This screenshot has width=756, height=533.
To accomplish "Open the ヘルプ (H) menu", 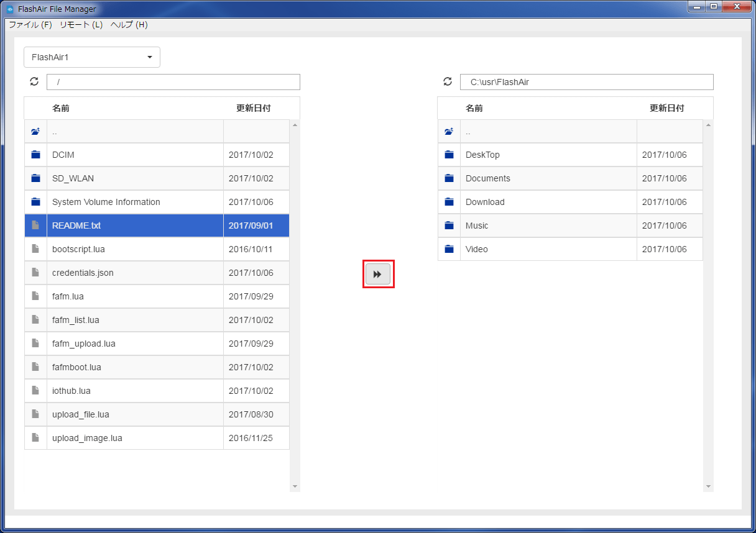I will coord(129,25).
